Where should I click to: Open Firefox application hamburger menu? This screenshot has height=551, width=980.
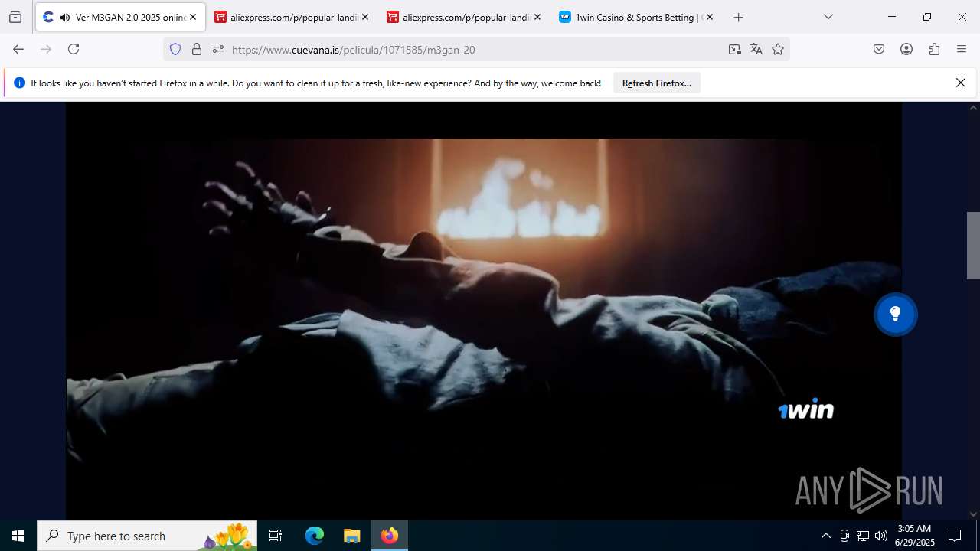962,49
